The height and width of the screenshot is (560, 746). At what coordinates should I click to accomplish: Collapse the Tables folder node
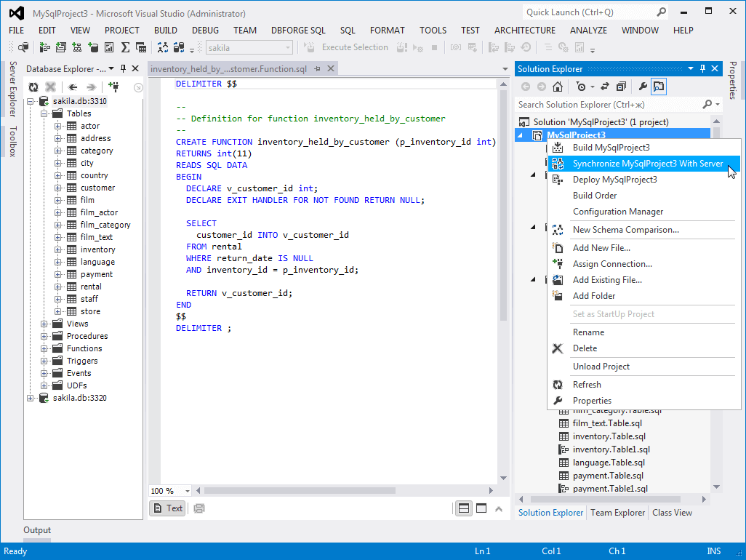[x=44, y=113]
